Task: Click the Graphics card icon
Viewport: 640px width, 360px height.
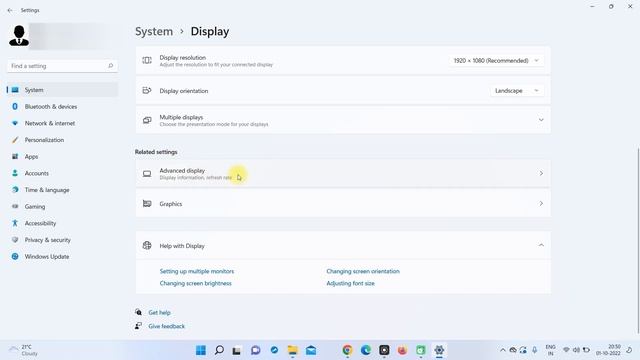Action: (147, 203)
